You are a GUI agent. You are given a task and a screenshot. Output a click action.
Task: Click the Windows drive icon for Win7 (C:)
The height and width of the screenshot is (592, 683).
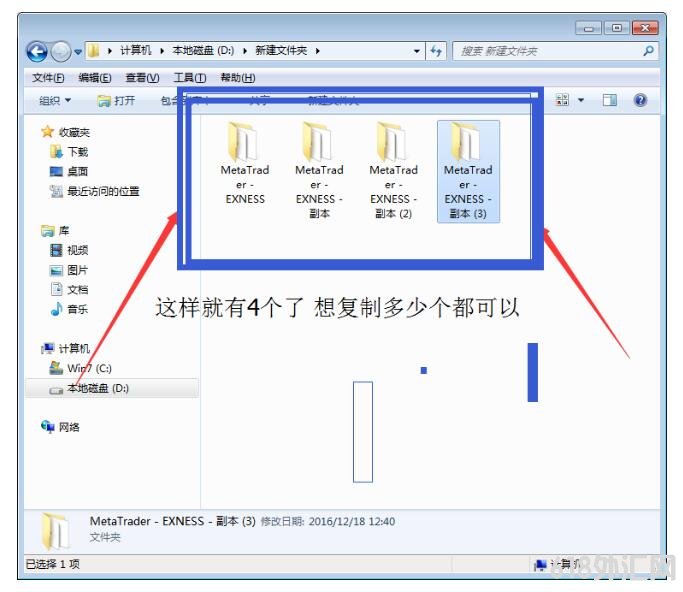click(x=56, y=368)
